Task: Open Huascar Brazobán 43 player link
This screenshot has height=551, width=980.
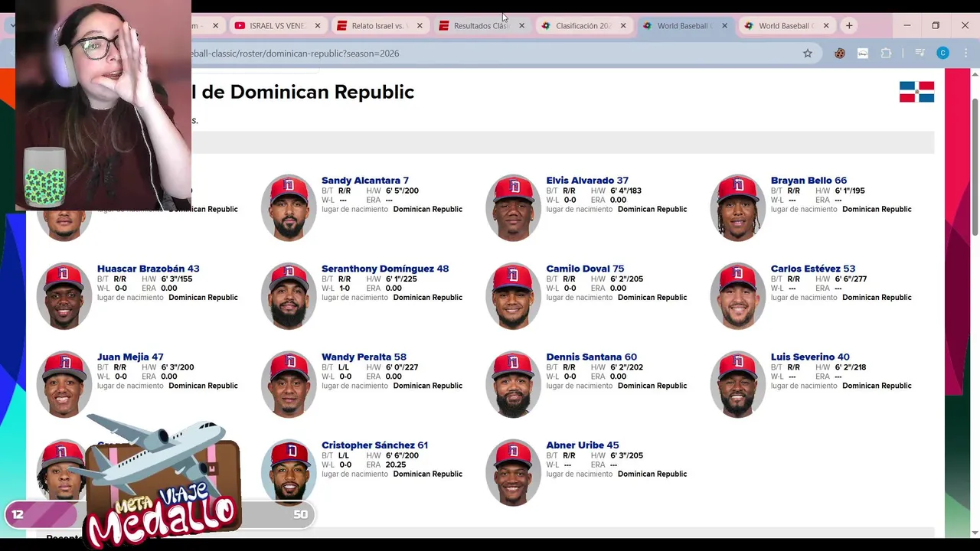Action: pos(149,269)
